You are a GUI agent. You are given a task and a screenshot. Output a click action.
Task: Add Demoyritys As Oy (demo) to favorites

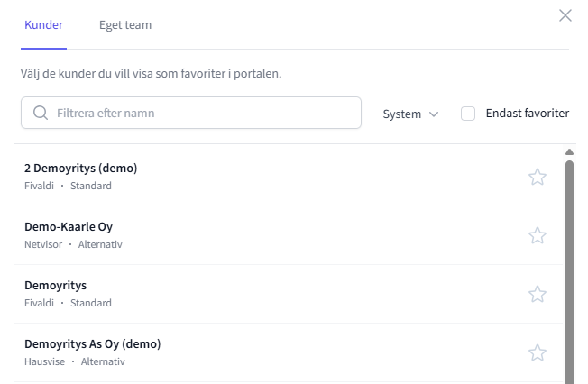point(537,352)
